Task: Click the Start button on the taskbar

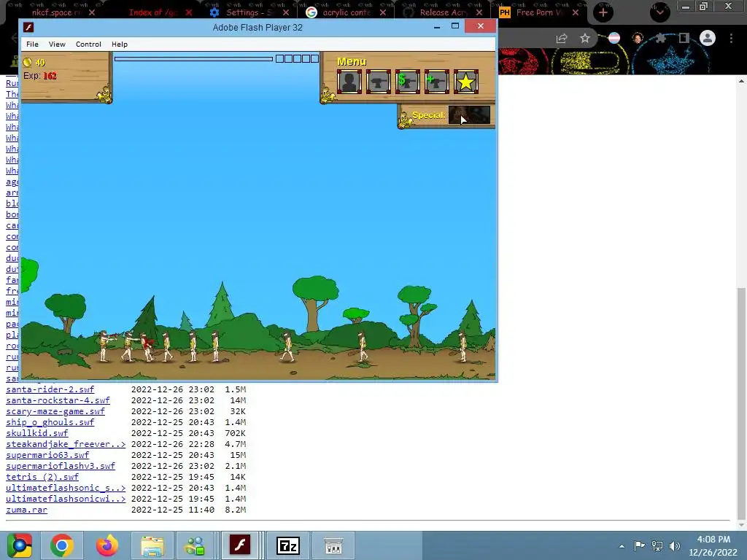Action: pyautogui.click(x=19, y=545)
